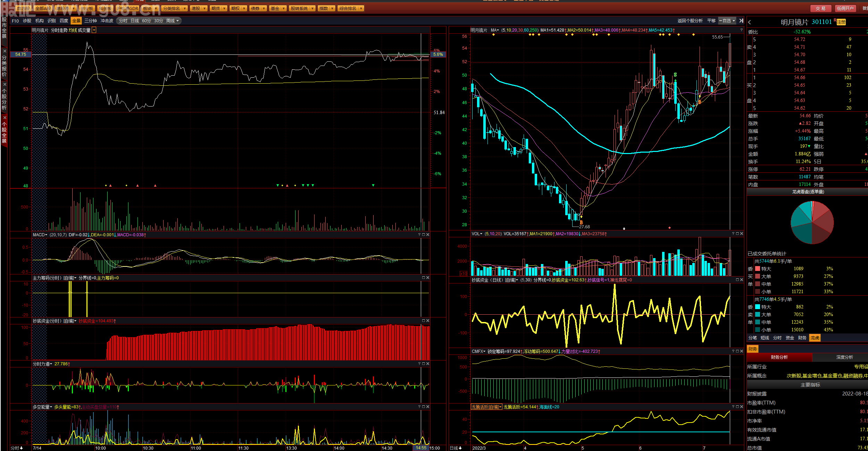Open the intraday chart options dropdown arrow

tap(94, 31)
